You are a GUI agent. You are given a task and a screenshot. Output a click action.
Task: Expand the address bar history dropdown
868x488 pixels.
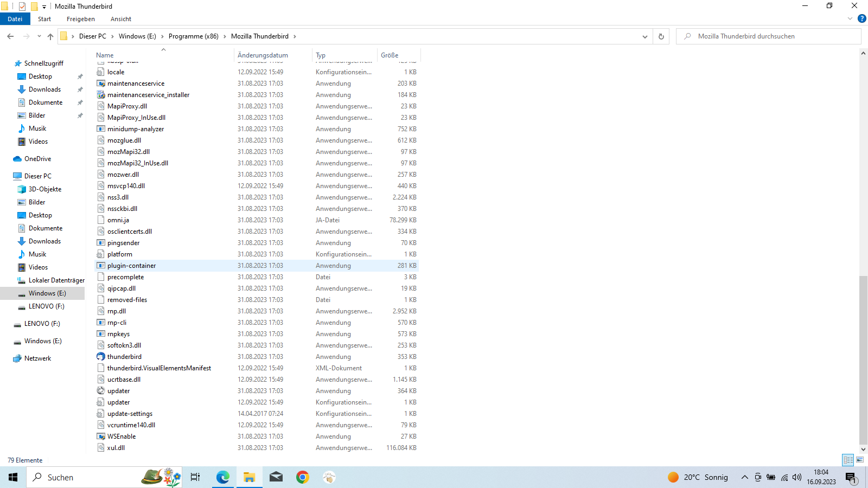644,37
